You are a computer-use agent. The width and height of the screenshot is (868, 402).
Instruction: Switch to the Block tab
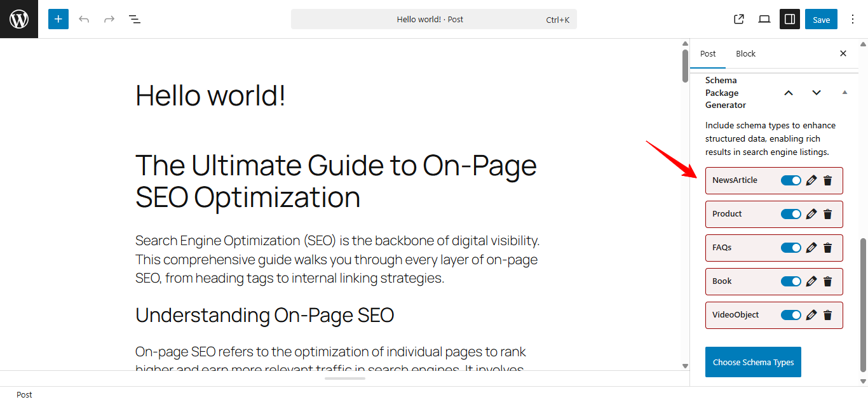[745, 54]
